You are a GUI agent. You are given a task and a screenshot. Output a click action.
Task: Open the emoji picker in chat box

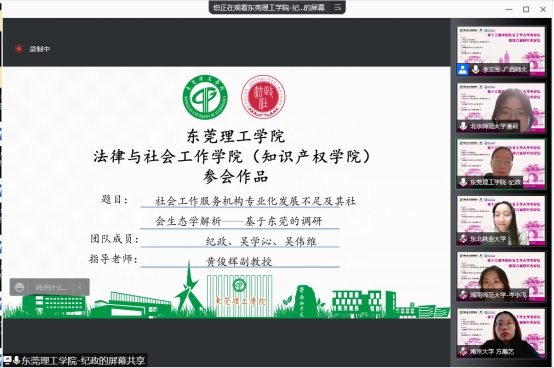coord(19,287)
